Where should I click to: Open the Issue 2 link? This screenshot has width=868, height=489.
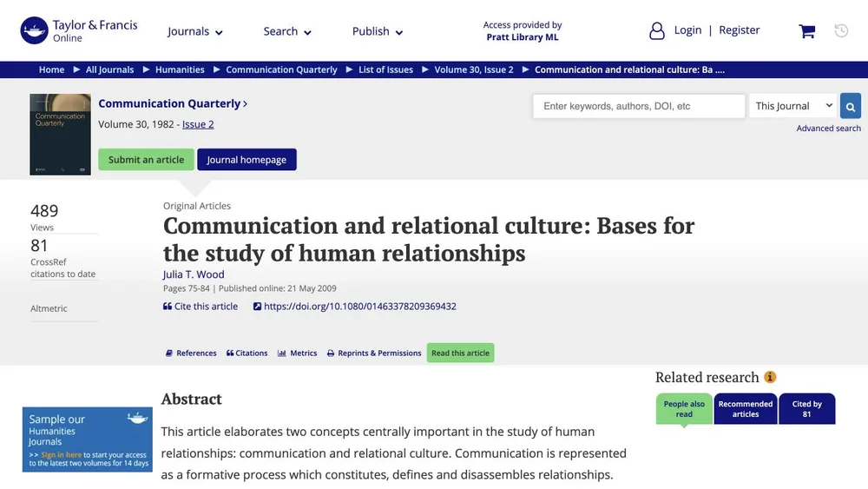(198, 124)
